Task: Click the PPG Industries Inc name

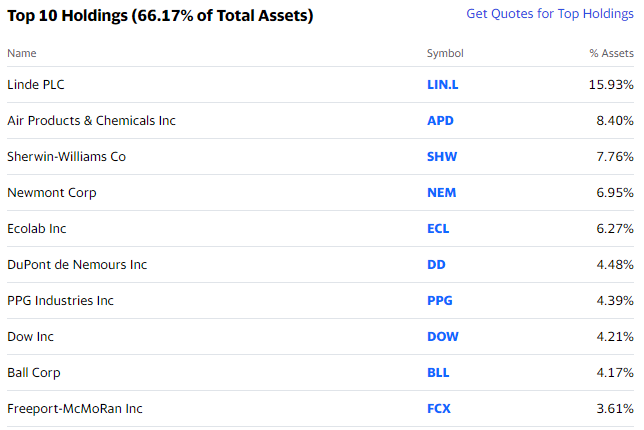Action: pyautogui.click(x=60, y=301)
